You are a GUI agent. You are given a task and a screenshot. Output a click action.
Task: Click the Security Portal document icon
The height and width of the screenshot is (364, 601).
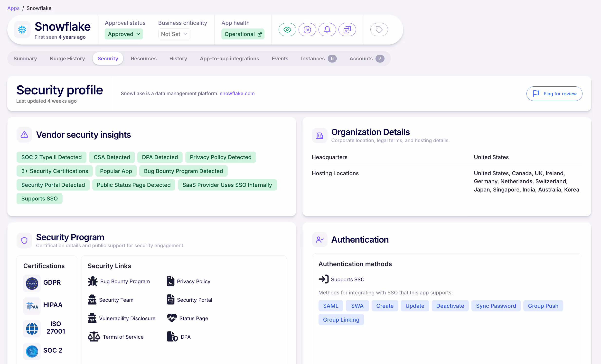(170, 300)
